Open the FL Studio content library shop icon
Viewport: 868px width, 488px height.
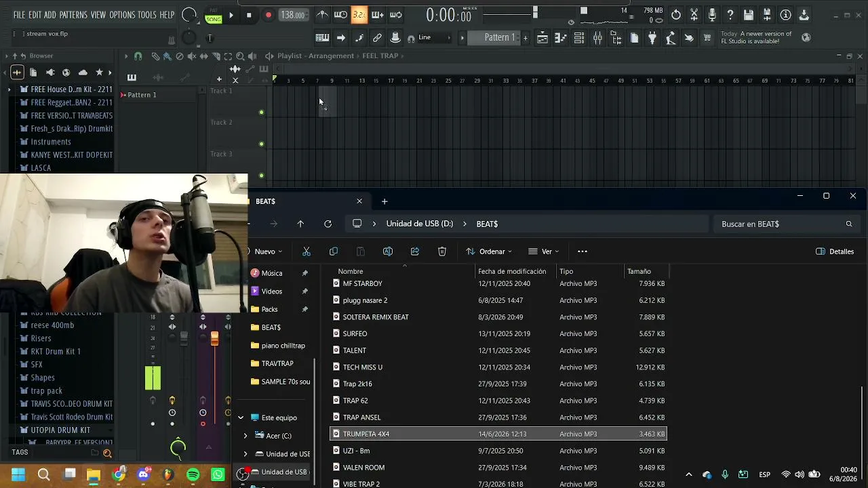click(x=707, y=38)
